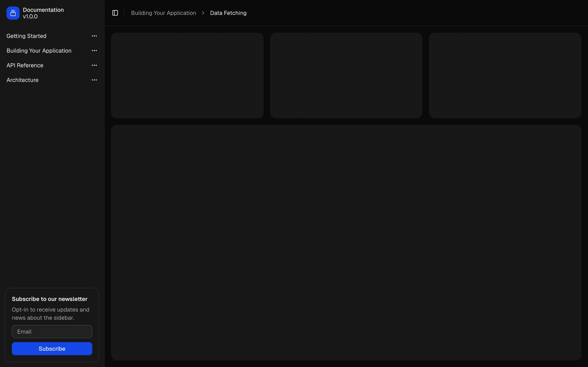Focus the Email input field
The width and height of the screenshot is (588, 367).
coord(52,332)
